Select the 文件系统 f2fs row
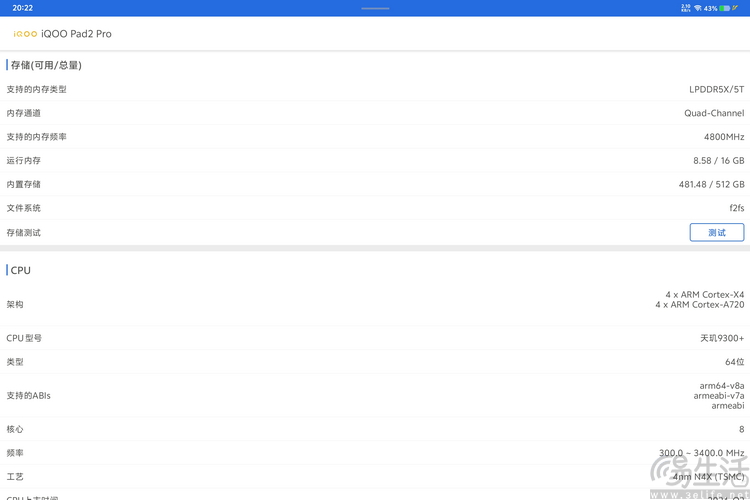750x500 pixels. point(375,208)
